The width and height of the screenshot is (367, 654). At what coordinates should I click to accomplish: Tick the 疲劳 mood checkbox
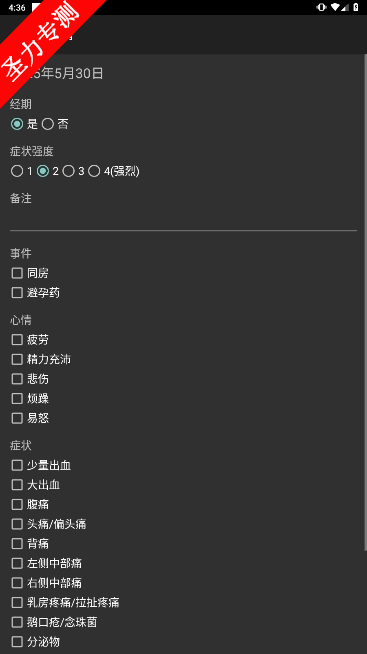point(30,340)
